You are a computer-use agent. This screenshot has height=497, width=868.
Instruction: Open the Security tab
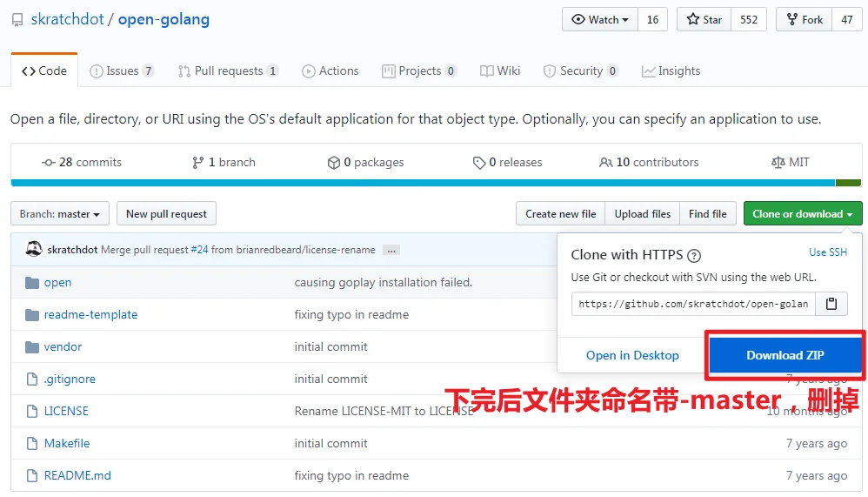pos(581,71)
